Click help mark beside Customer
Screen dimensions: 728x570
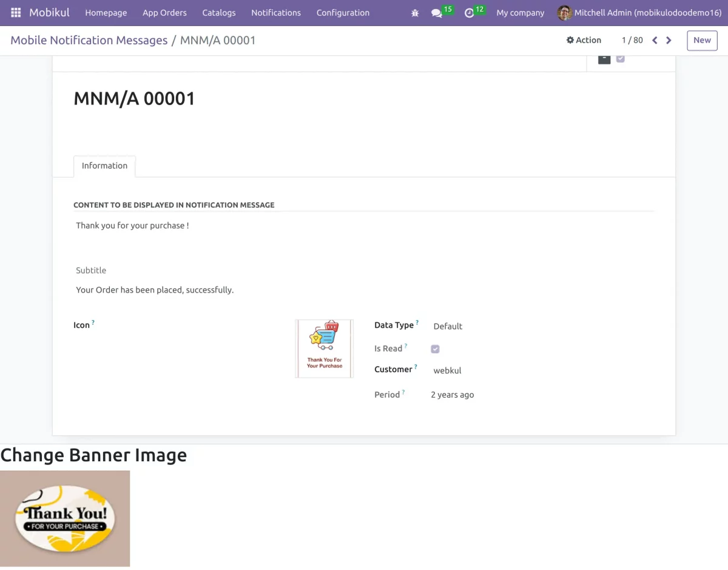pyautogui.click(x=416, y=367)
